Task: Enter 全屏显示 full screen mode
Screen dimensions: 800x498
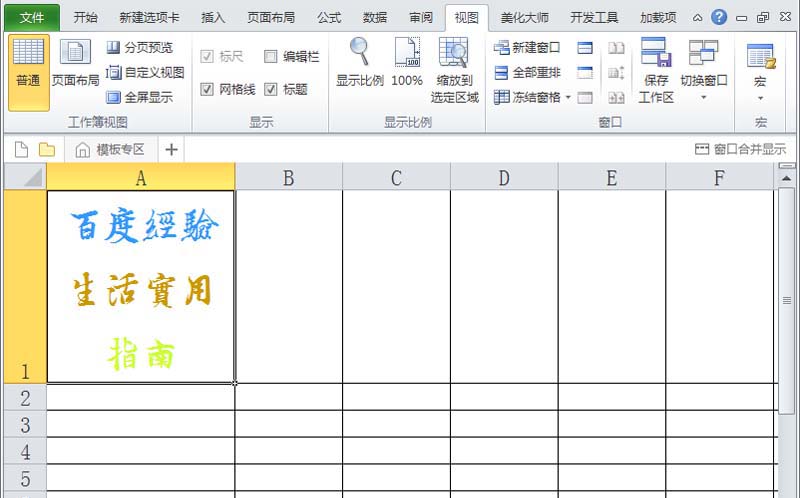Action: coord(140,97)
